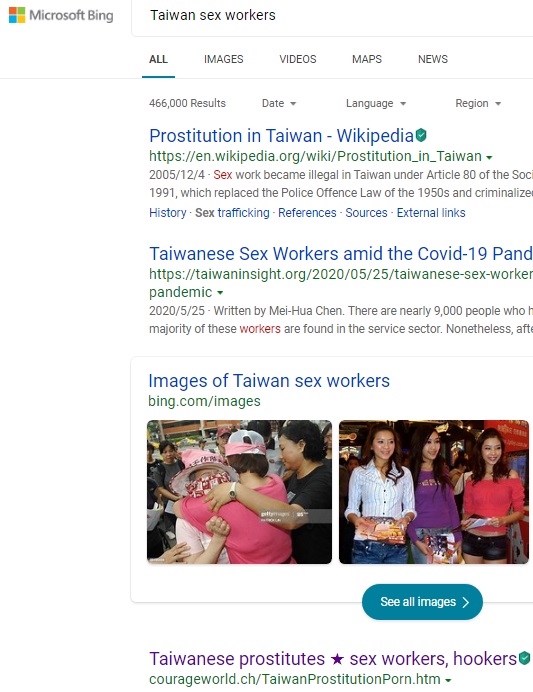Viewport: 533px width, 692px height.
Task: Open the Language filter dropdown
Action: (375, 103)
